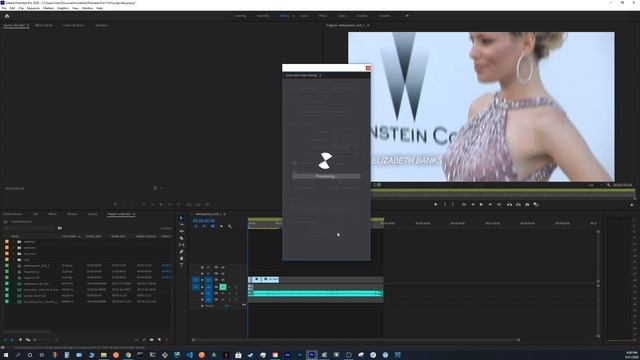Image resolution: width=640 pixels, height=360 pixels.
Task: Open the Markers menu
Action: click(48, 8)
